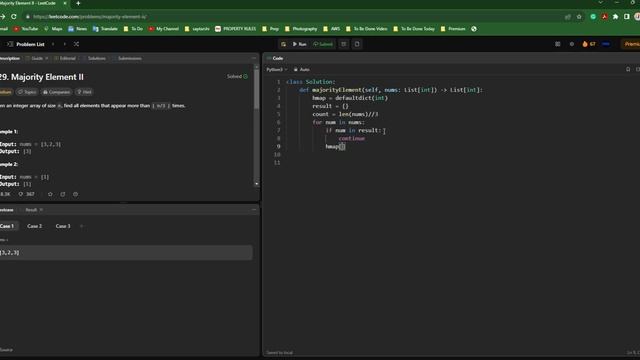This screenshot has height=360, width=640.
Task: Open the feedback help icon under the description
Action: pos(76,194)
